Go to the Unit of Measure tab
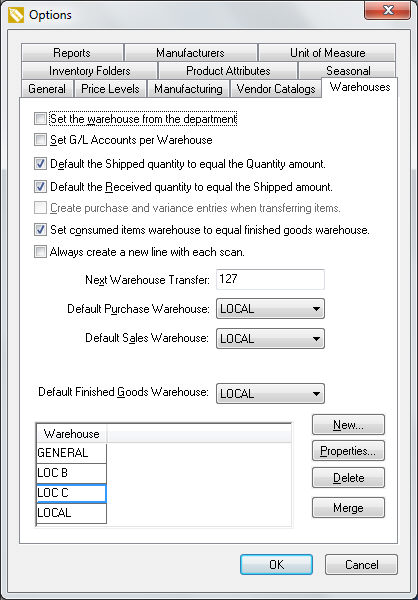Viewport: 418px width, 600px height. (327, 53)
